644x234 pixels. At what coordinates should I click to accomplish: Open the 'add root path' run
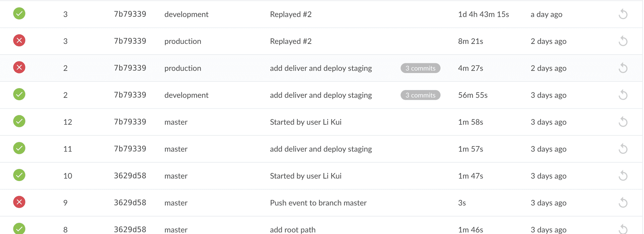[x=292, y=230]
